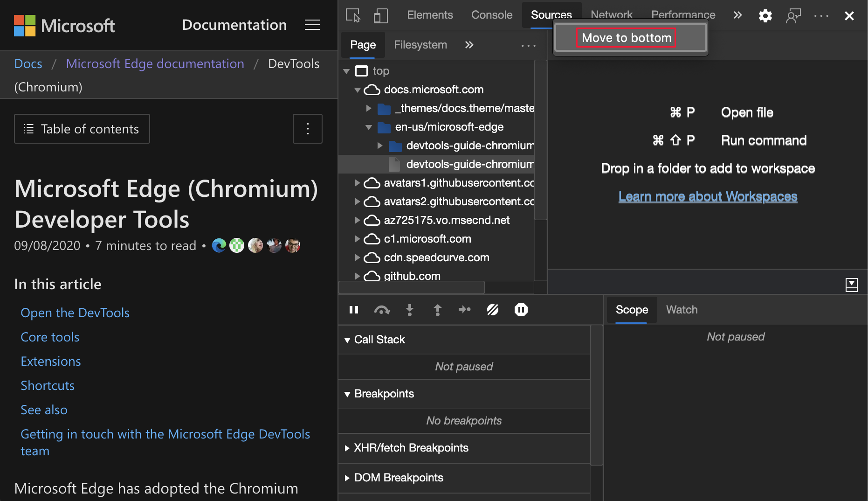Jump to Open the DevTools section

click(x=75, y=313)
